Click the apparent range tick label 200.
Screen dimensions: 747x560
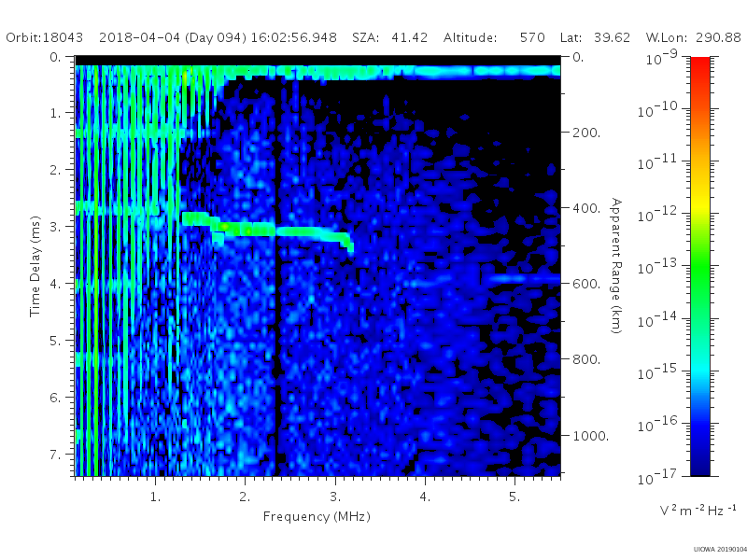click(x=586, y=133)
